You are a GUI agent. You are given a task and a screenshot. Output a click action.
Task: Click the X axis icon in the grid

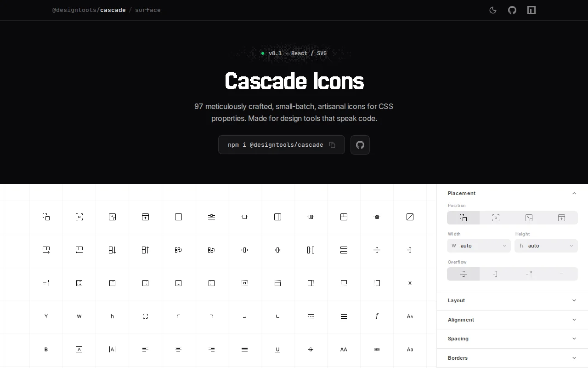[x=410, y=283]
